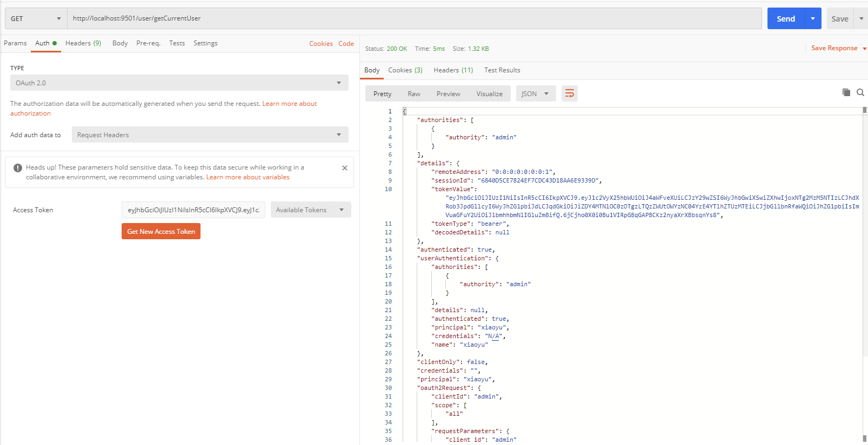Switch to the Params tab
This screenshot has height=445, width=868.
click(x=15, y=43)
